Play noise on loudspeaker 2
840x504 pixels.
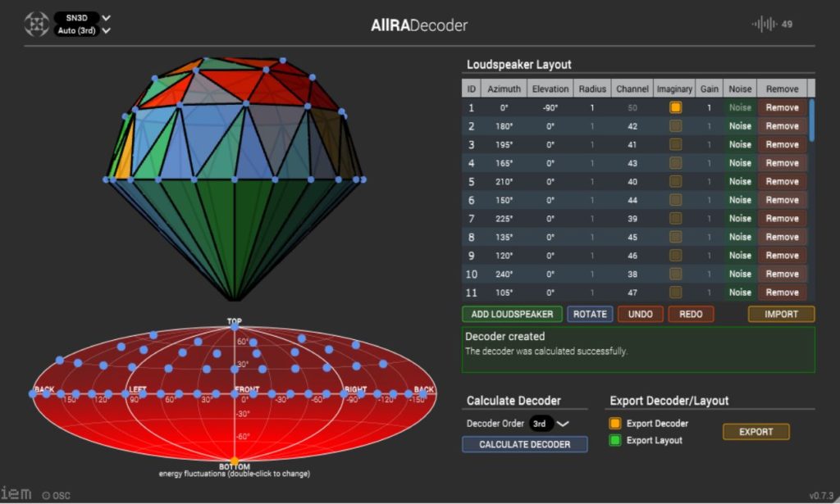[x=740, y=126]
